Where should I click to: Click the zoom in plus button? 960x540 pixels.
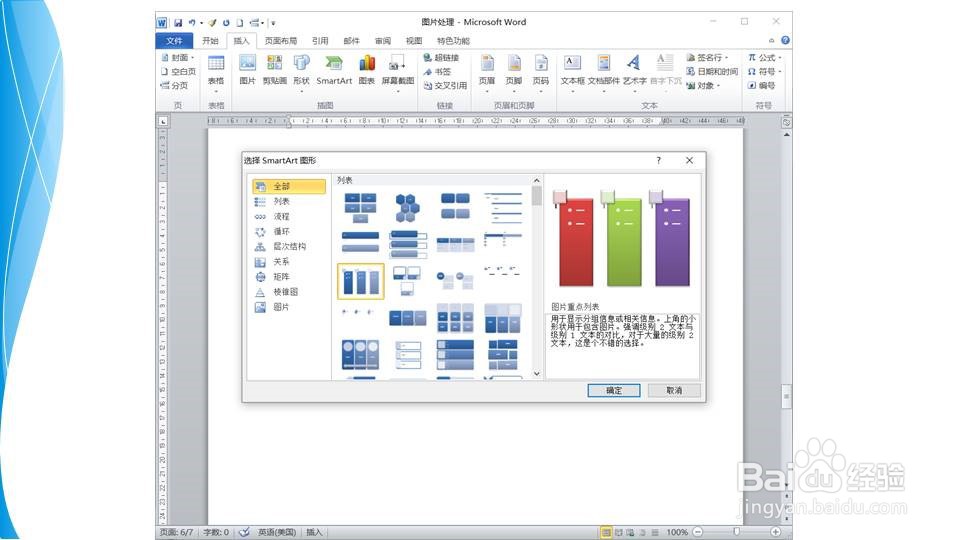click(775, 532)
